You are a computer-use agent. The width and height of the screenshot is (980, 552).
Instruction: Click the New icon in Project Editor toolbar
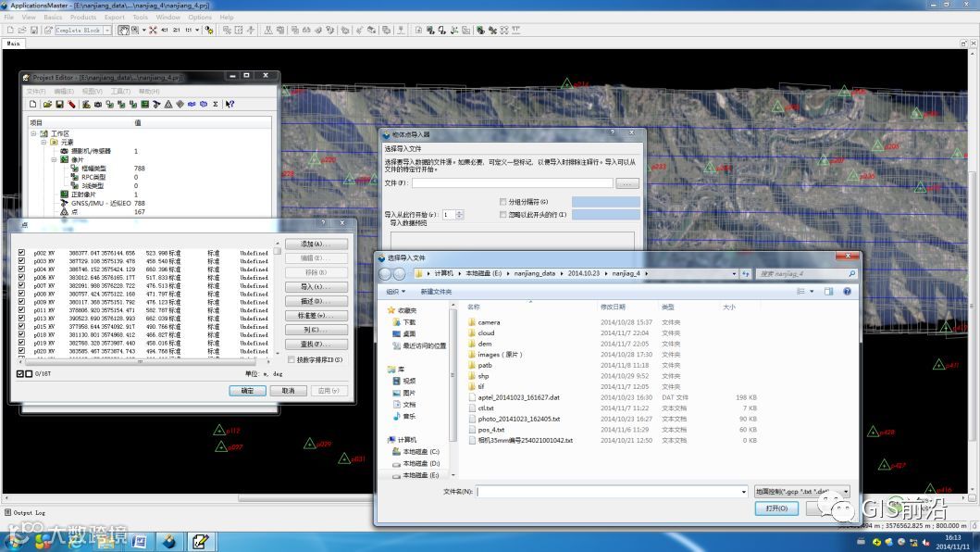tap(33, 105)
